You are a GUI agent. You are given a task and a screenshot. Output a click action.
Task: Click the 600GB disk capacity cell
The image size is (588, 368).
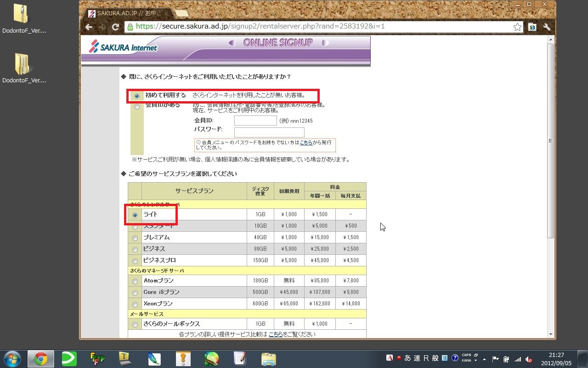(x=260, y=304)
